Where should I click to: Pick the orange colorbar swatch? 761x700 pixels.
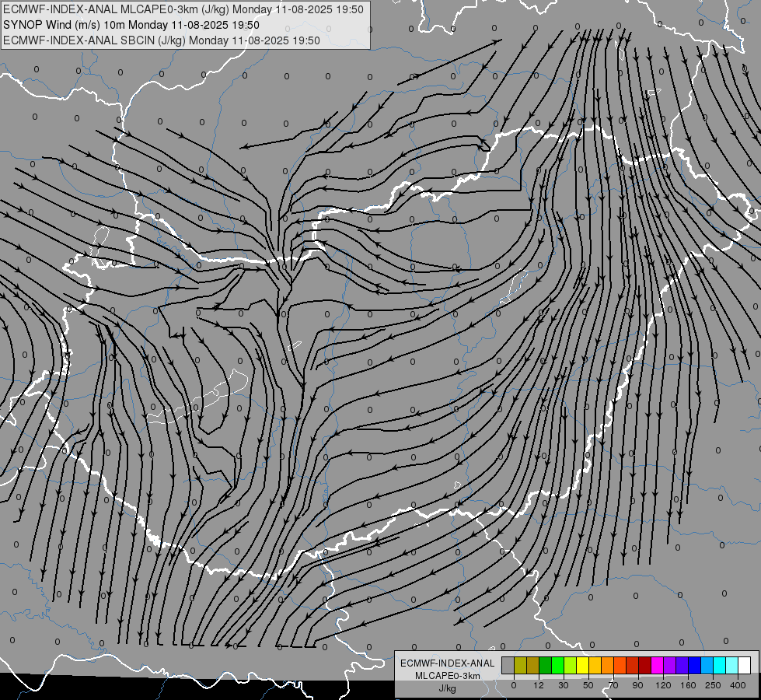coord(608,665)
